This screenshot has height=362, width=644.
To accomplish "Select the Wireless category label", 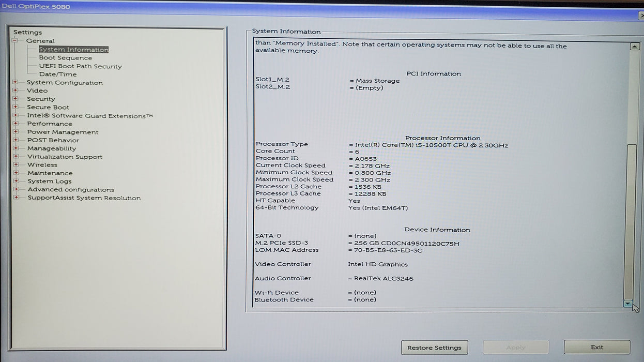I will [42, 165].
